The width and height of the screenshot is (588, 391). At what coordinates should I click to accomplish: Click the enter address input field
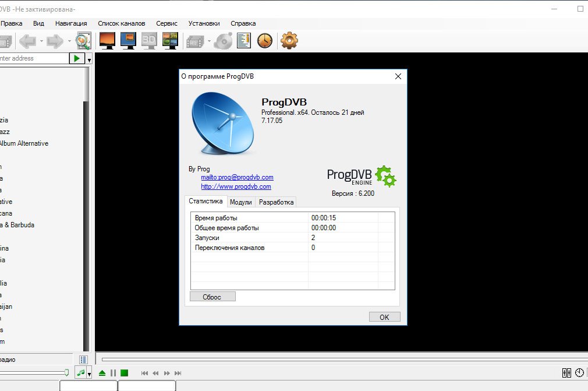pyautogui.click(x=34, y=58)
